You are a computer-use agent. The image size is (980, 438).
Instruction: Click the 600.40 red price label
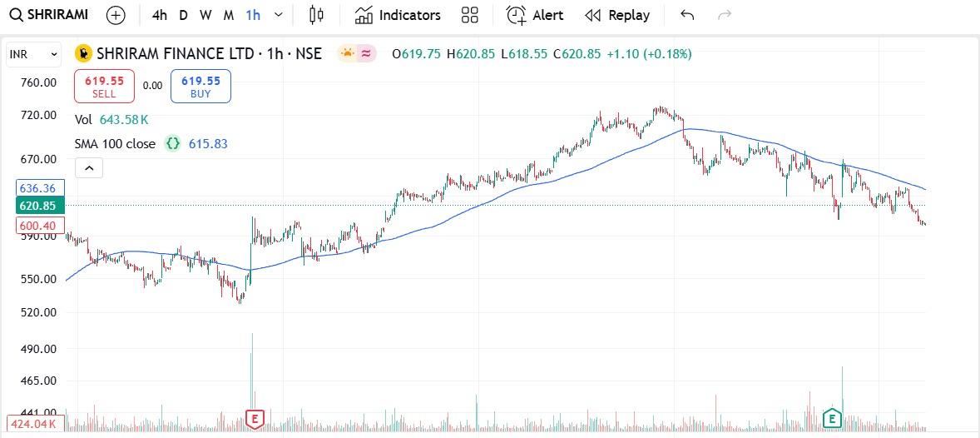pos(38,226)
